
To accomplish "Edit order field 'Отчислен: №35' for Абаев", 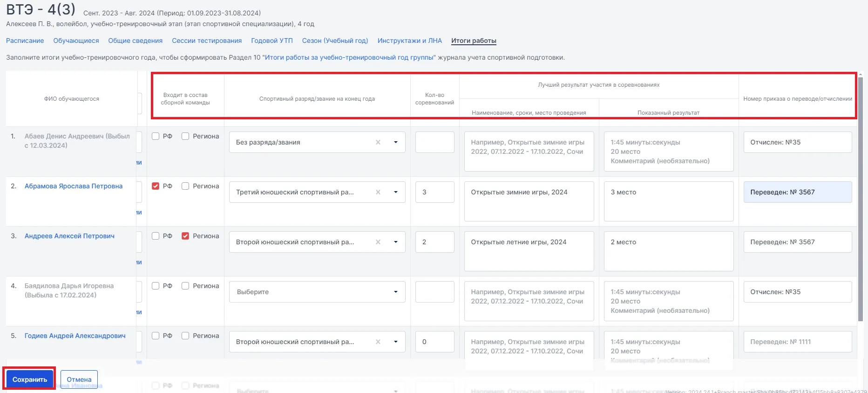I will click(x=798, y=142).
